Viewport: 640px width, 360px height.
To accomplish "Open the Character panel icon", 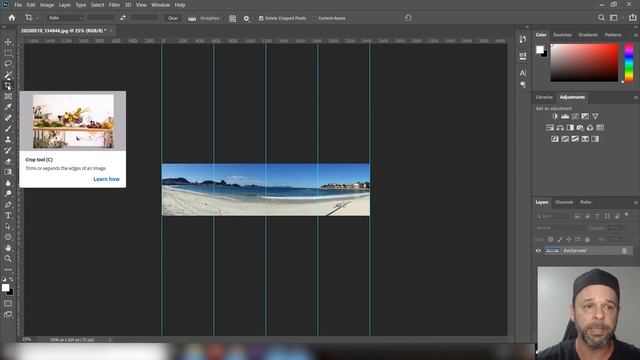I will (523, 73).
